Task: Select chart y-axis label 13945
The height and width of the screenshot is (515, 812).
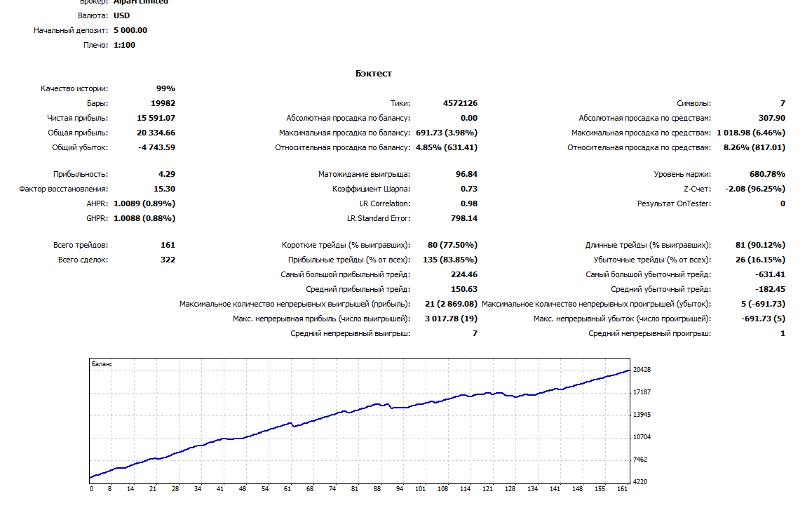Action: tap(642, 415)
